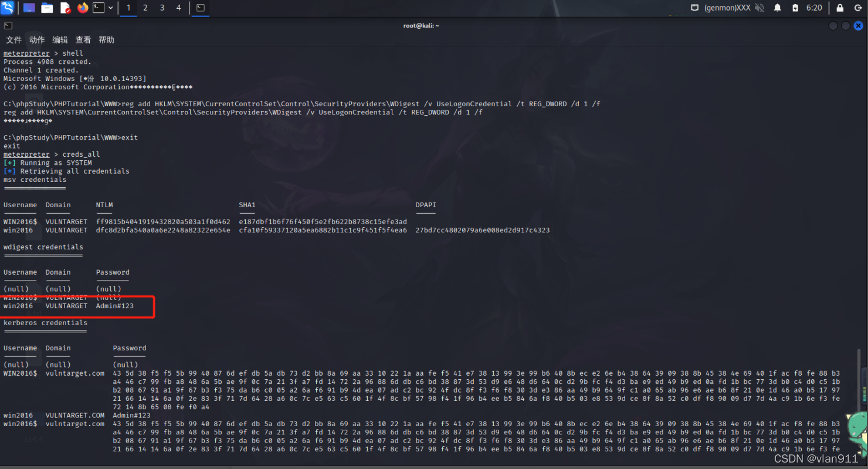Open the Kali dragon applications menu
This screenshot has width=868, height=469.
coord(8,8)
